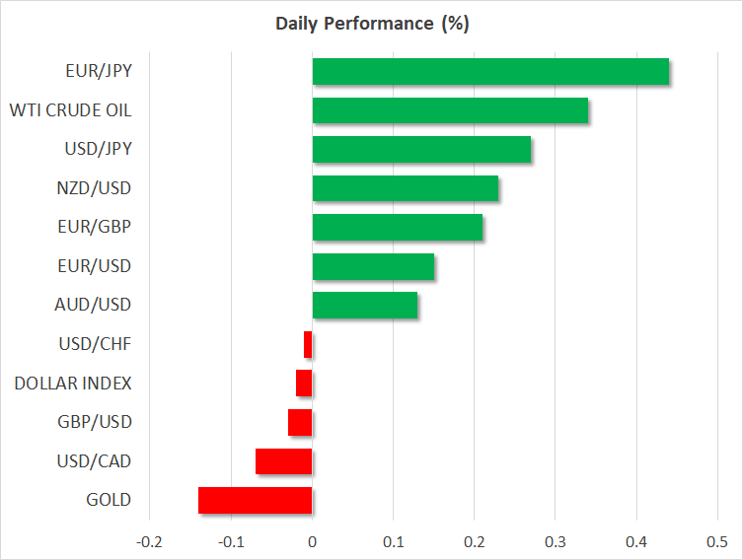Click the DOLLAR INDEX red bar
743x560 pixels.
click(x=304, y=383)
